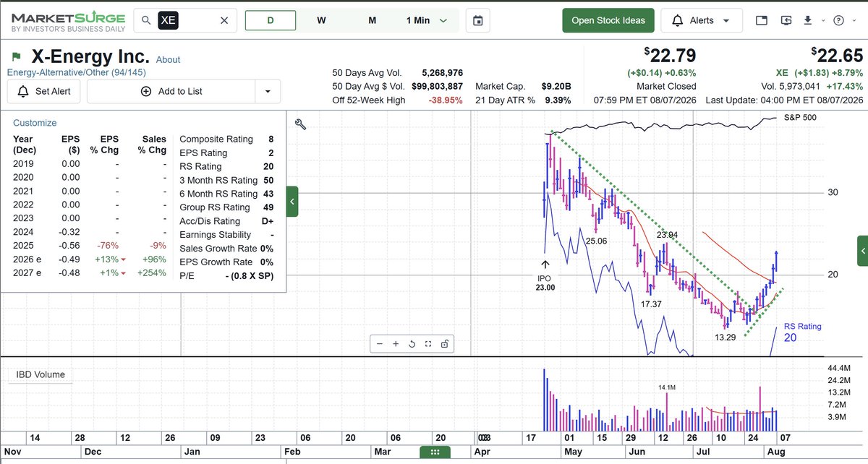Reset the chart view with rotate icon
The image size is (868, 464).
point(412,344)
